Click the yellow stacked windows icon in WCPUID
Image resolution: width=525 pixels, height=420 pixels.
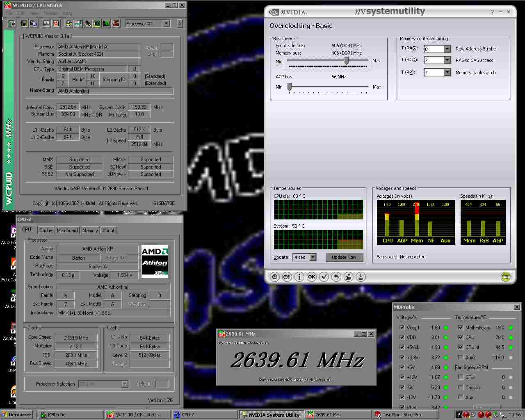pos(68,23)
